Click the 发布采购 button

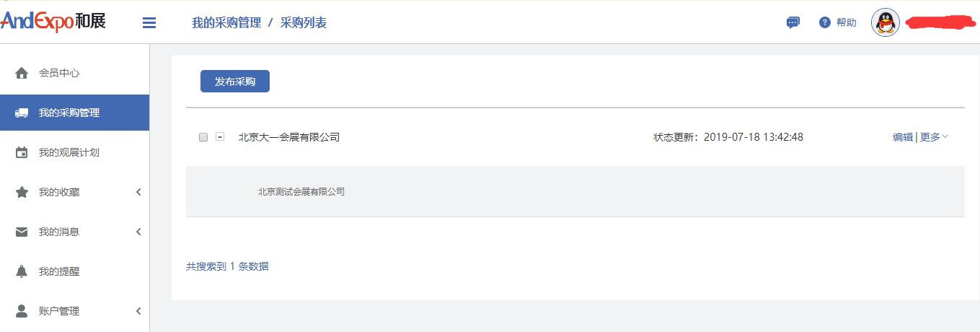click(x=235, y=82)
